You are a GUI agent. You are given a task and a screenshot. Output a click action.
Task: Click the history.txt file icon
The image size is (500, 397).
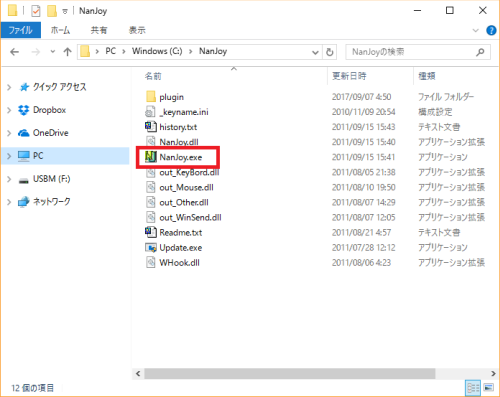(150, 127)
